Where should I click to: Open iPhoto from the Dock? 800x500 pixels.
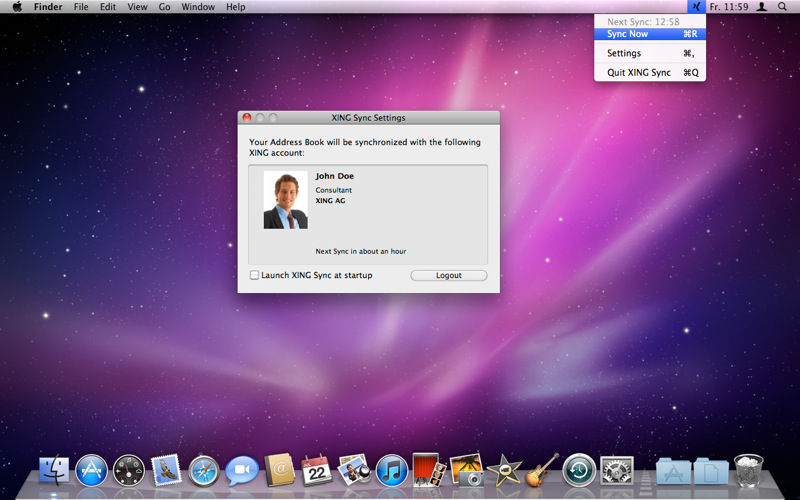467,469
